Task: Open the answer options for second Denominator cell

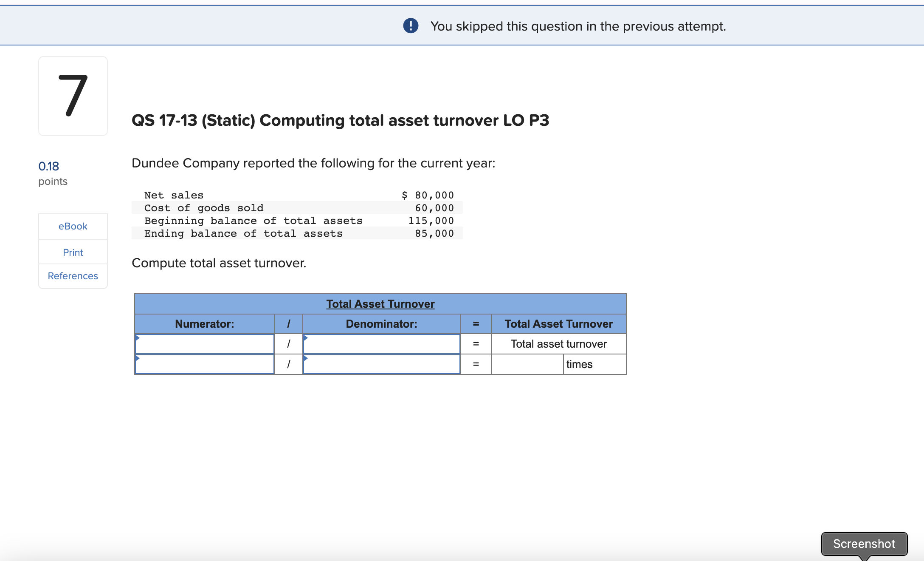Action: click(306, 358)
